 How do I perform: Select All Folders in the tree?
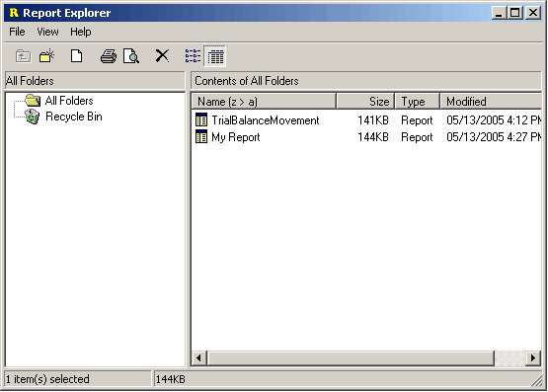[69, 101]
